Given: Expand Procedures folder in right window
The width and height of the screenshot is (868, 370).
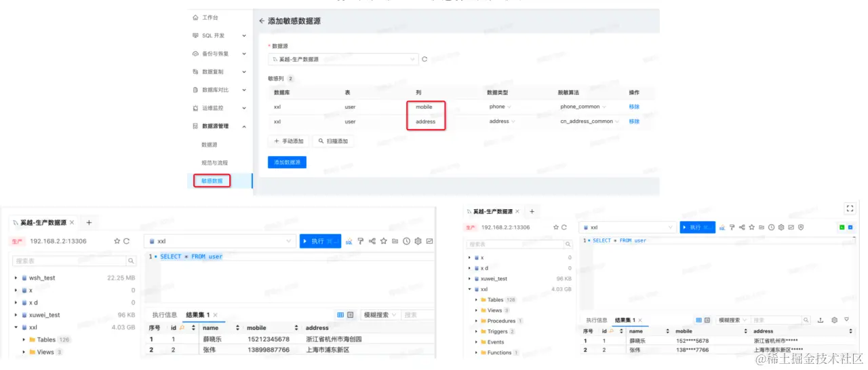Looking at the screenshot, I should pyautogui.click(x=475, y=320).
